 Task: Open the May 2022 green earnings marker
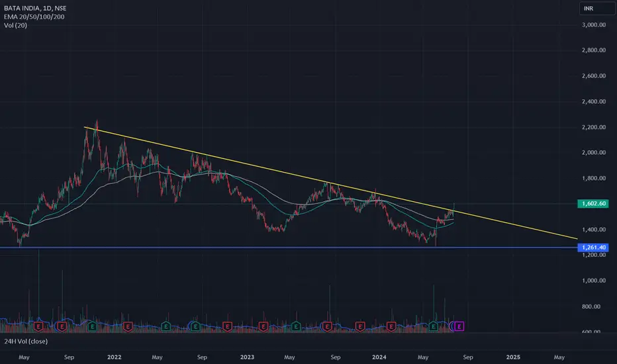click(x=166, y=326)
